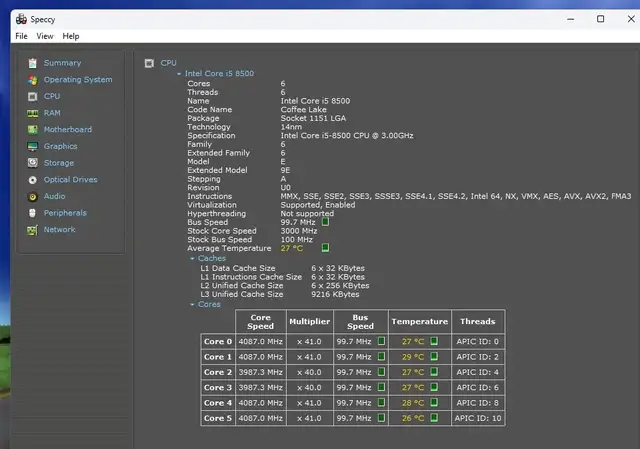Click the L3 Unified Cache Size label
The image size is (640, 449).
tap(242, 294)
